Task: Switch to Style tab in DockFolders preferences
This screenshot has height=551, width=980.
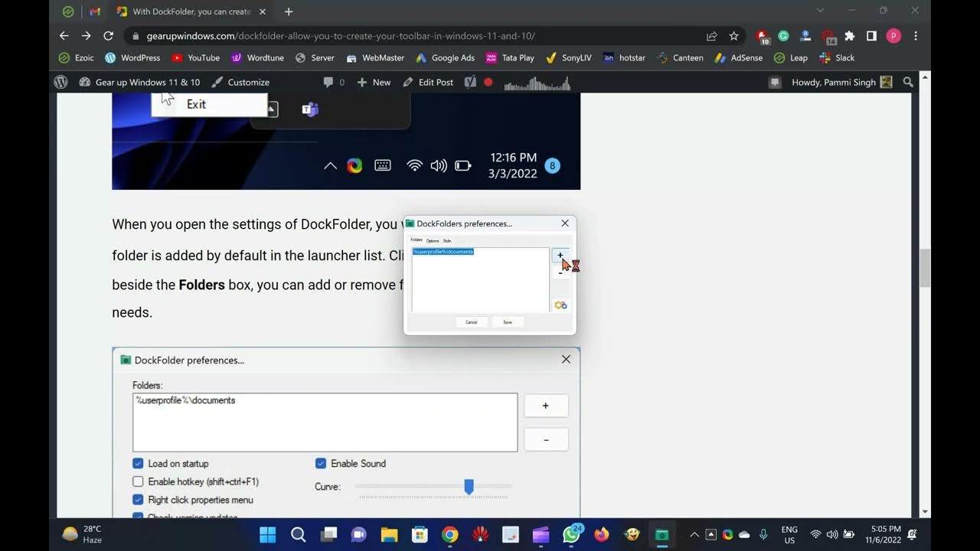Action: click(x=447, y=240)
